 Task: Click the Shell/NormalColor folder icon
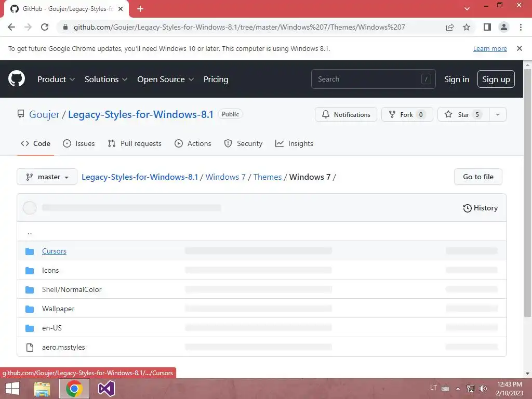pos(30,290)
